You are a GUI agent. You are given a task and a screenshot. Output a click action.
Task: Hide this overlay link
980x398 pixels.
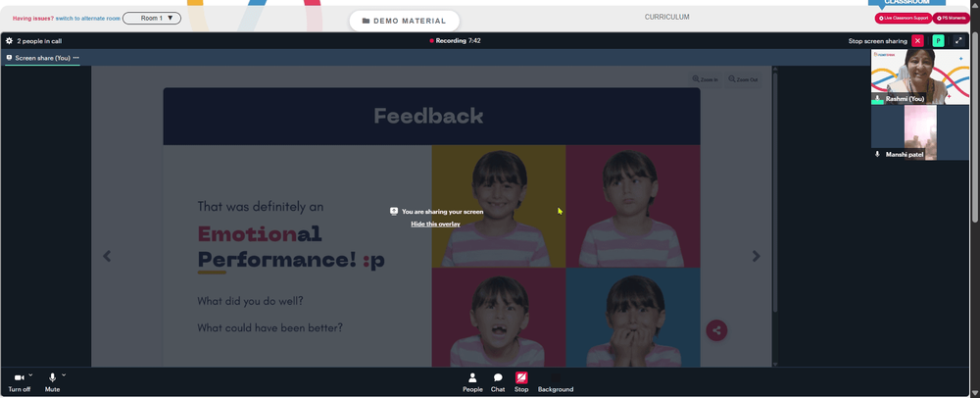436,224
